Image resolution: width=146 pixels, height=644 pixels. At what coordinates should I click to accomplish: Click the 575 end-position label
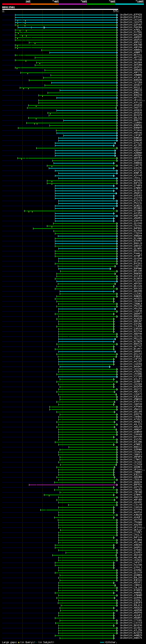[115, 11]
